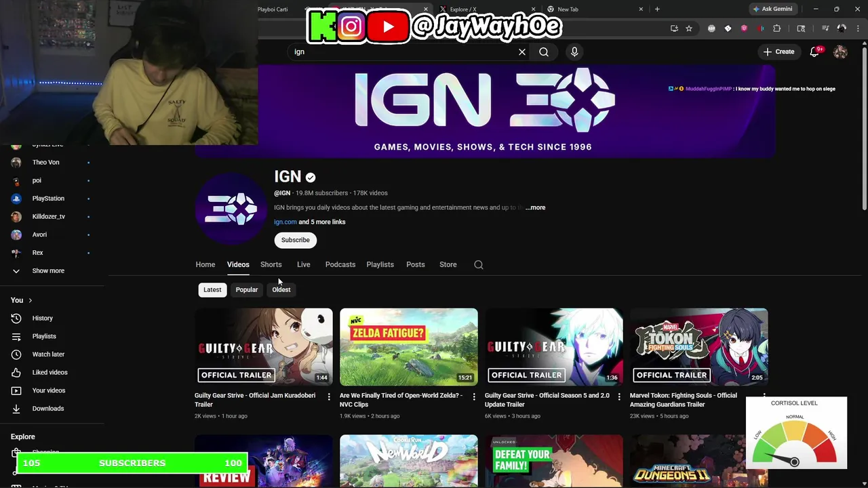Screen dimensions: 868x488
Task: Open the YouTube account avatar menu
Action: click(840, 52)
